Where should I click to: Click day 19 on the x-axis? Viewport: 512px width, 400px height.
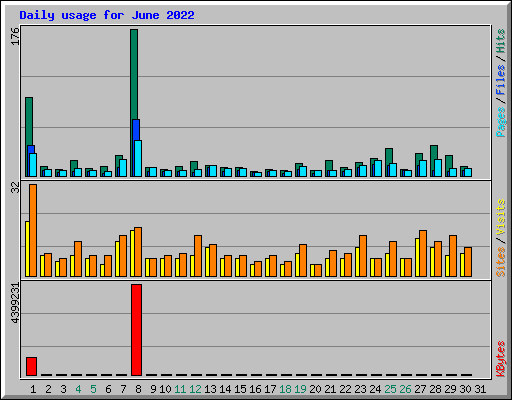301,389
